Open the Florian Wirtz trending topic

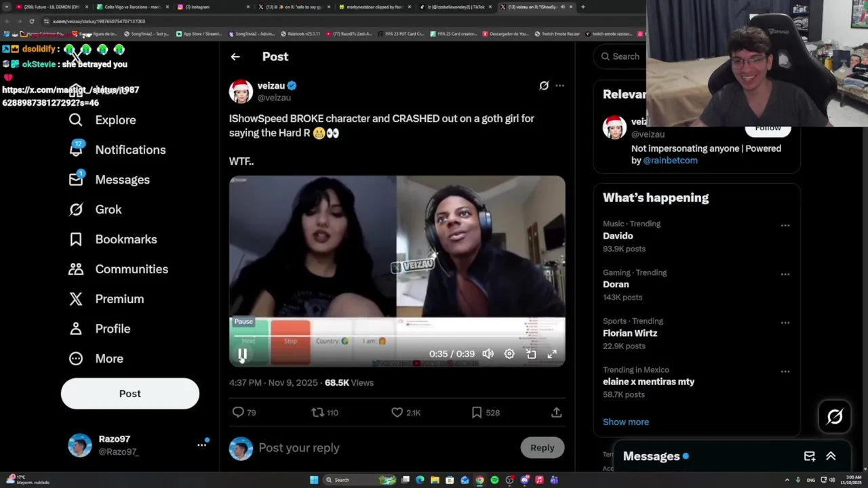click(630, 333)
